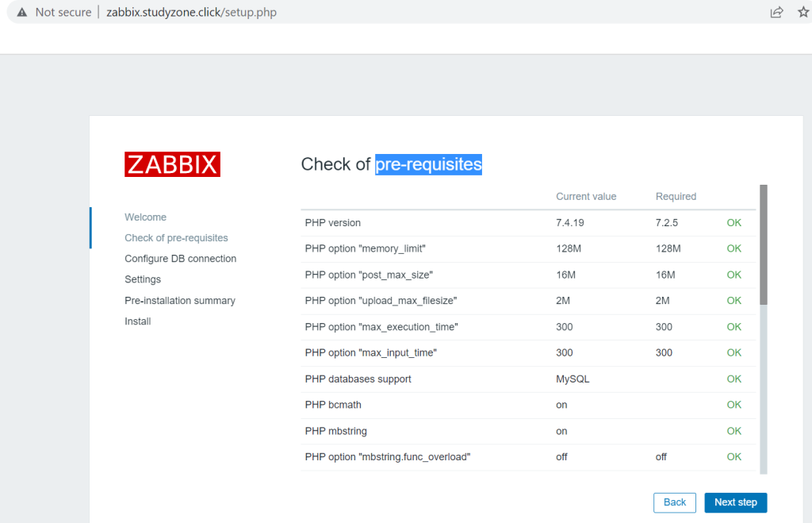Click the ZABBIX logo
The height and width of the screenshot is (523, 812).
point(171,164)
